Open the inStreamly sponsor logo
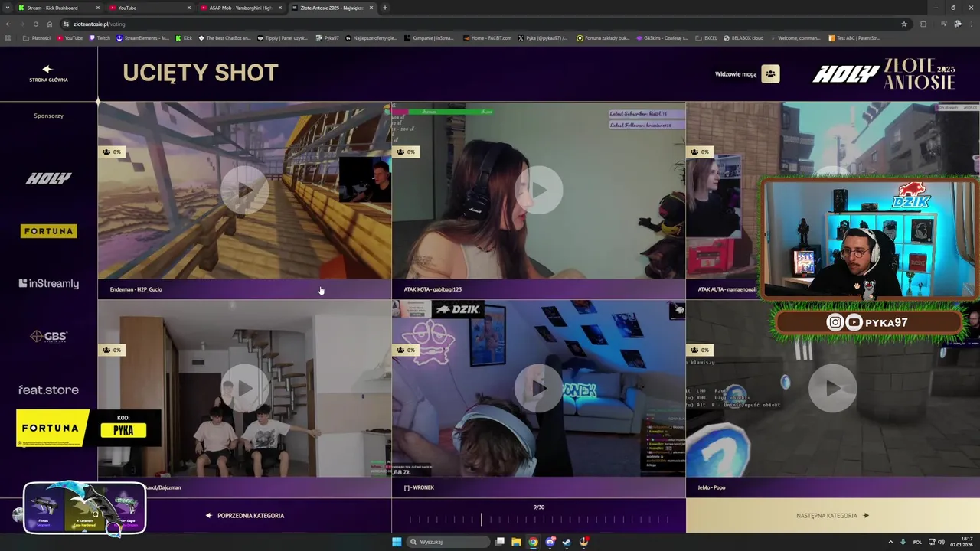Image resolution: width=980 pixels, height=551 pixels. point(49,283)
